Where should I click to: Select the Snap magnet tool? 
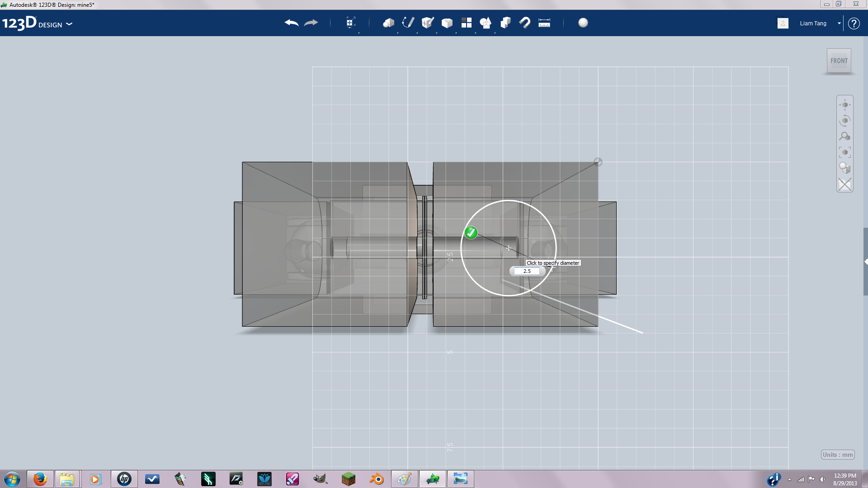click(x=525, y=23)
